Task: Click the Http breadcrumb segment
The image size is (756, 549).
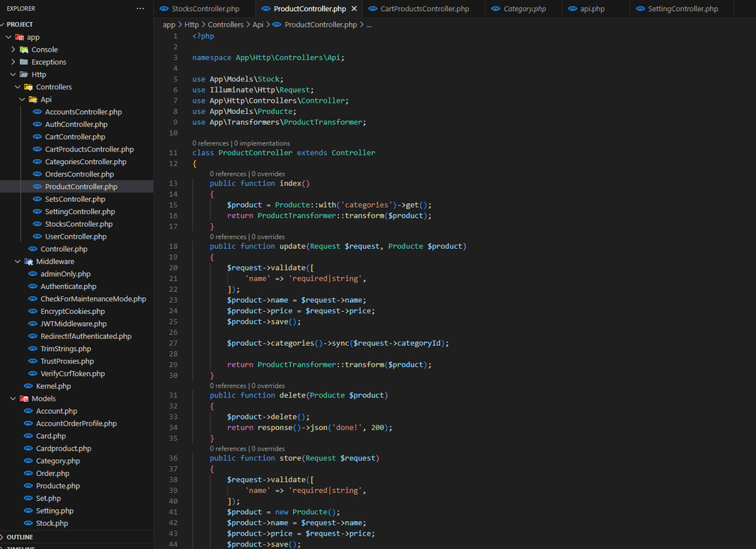Action: [191, 24]
